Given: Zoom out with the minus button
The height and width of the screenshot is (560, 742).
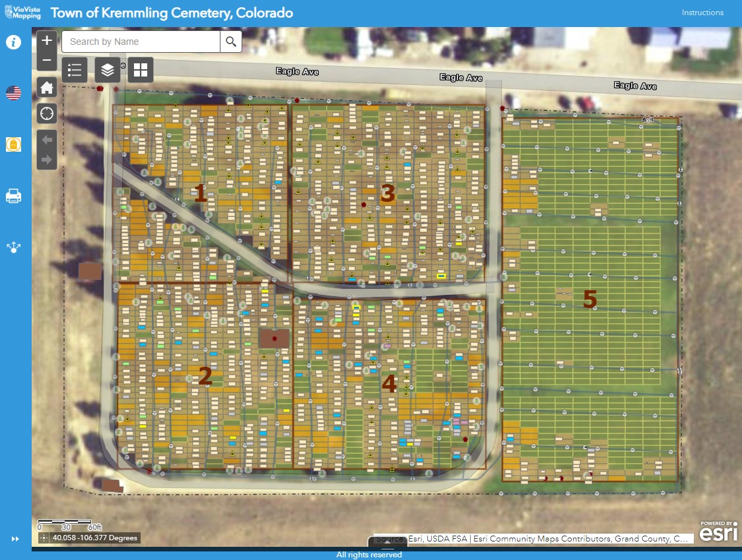Looking at the screenshot, I should [46, 60].
